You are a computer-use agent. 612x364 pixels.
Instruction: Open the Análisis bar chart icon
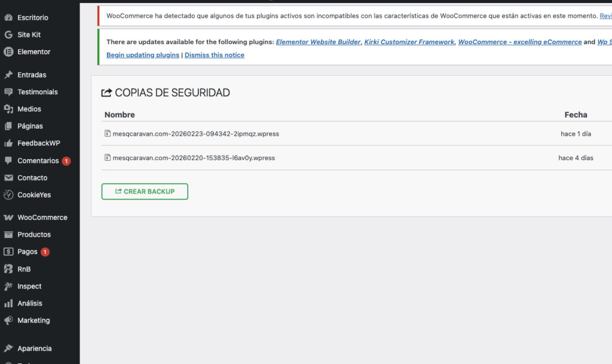pyautogui.click(x=8, y=303)
